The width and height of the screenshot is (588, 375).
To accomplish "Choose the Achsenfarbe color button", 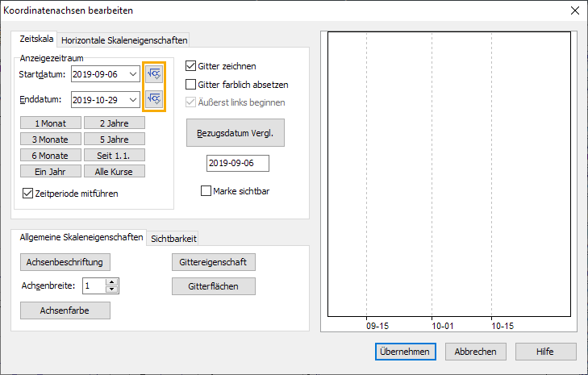I will pyautogui.click(x=65, y=310).
